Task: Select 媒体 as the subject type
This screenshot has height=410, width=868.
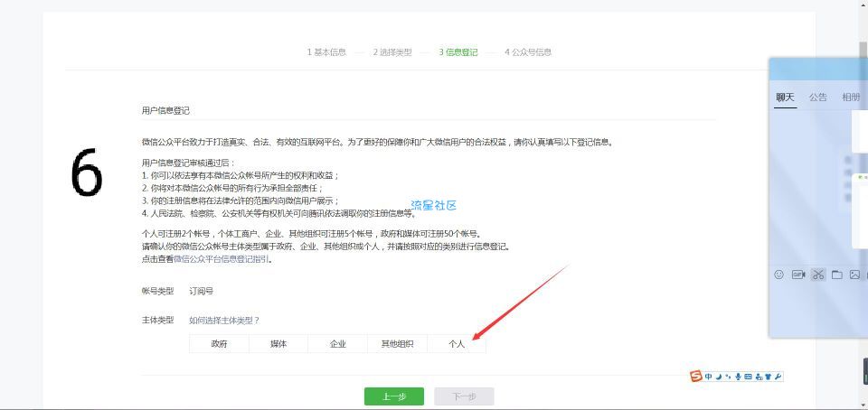Action: pyautogui.click(x=278, y=344)
